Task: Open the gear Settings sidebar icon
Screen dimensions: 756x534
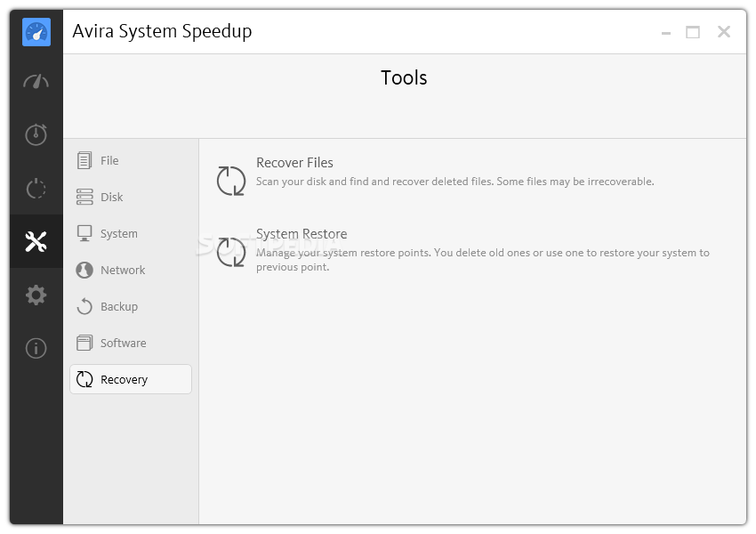Action: coord(36,295)
